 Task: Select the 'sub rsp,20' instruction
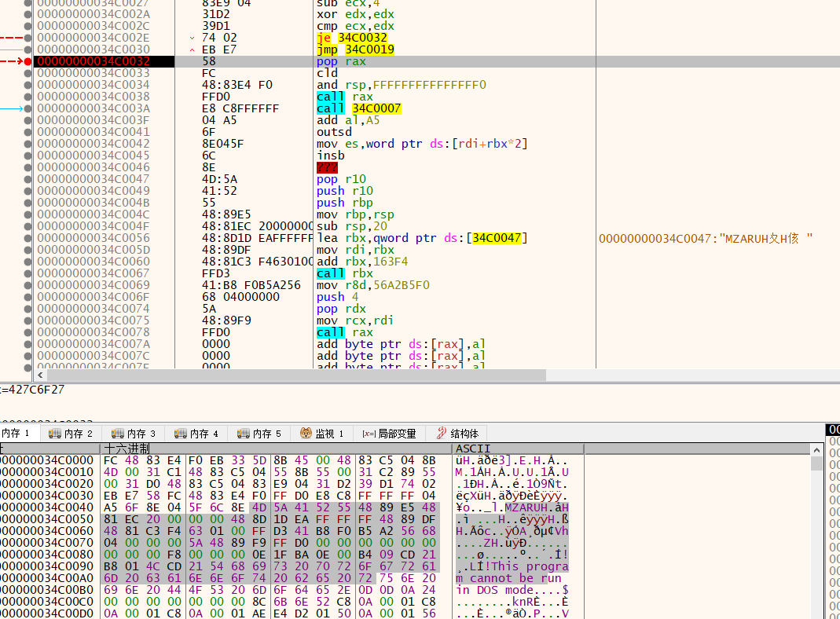[351, 226]
